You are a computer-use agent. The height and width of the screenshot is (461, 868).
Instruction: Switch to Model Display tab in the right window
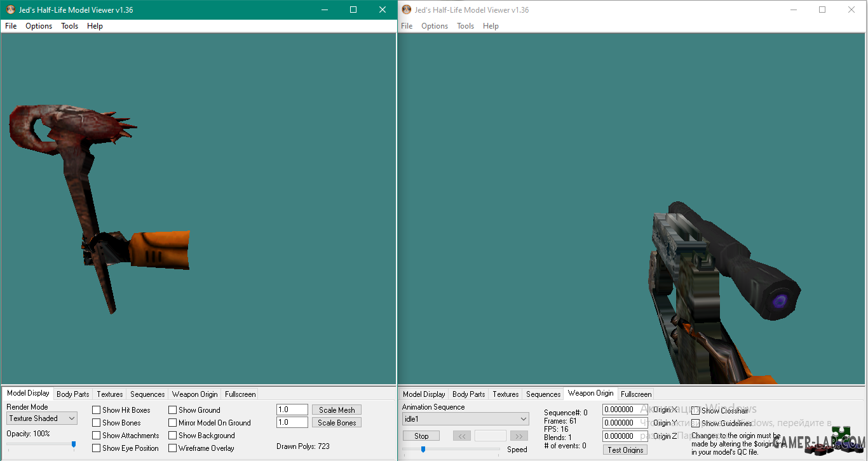click(424, 394)
